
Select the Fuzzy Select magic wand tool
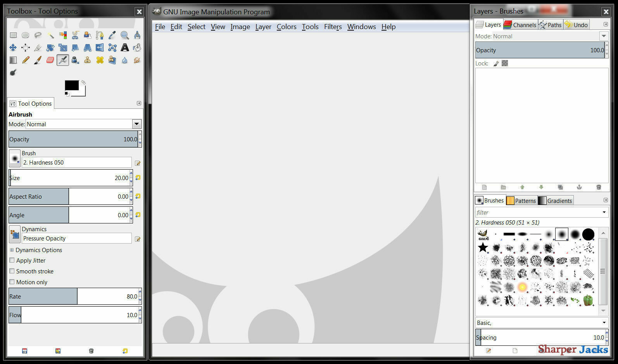(x=50, y=35)
